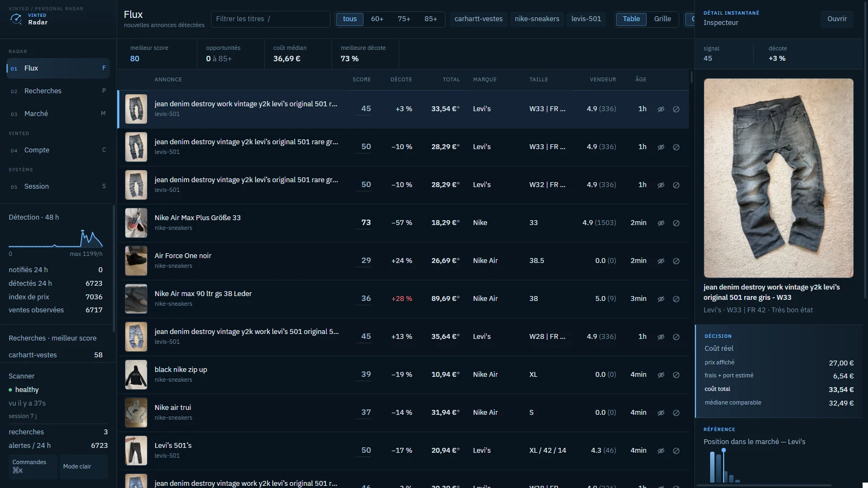Screen dimensions: 868x488
Task: Click the large jeans photo in the inspector
Action: 778,178
